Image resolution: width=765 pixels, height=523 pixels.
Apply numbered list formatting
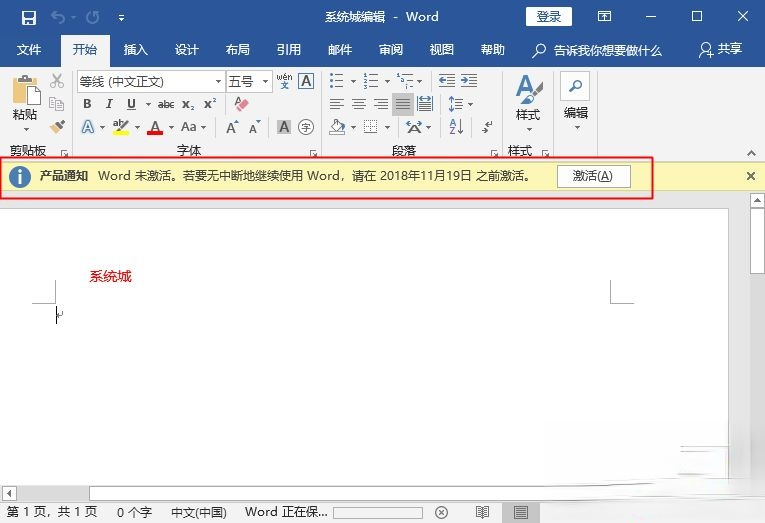coord(371,80)
